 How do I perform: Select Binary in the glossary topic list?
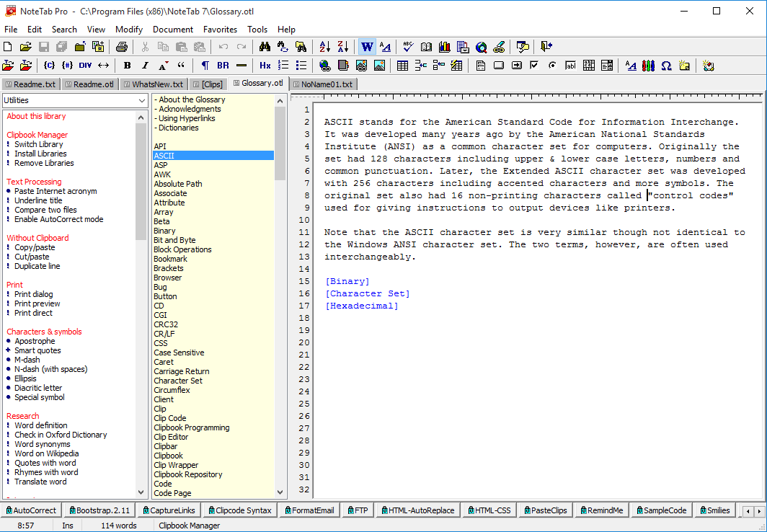[167, 231]
